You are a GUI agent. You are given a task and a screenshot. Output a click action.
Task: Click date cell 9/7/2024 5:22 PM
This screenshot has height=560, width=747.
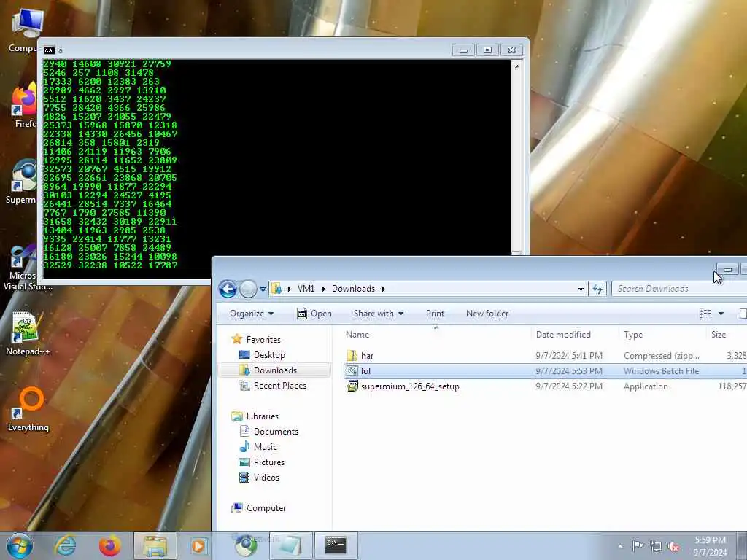569,386
